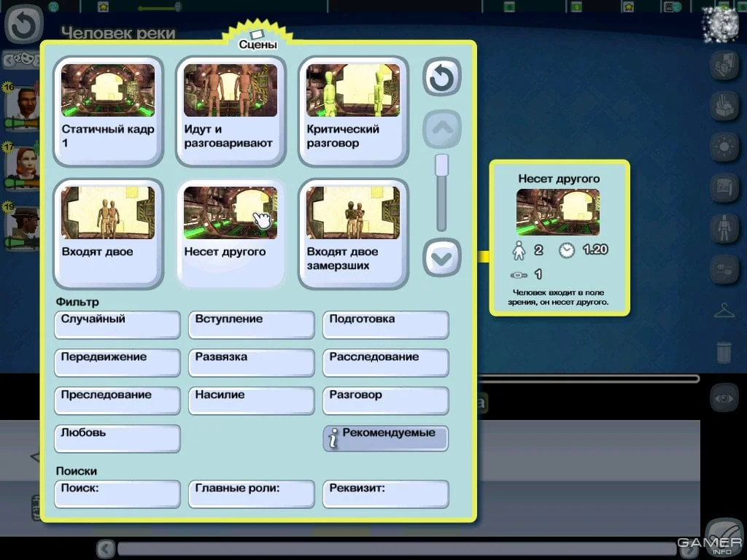Viewport: 747px width, 560px height.
Task: Click the back arrow button in top-left corner
Action: click(25, 26)
